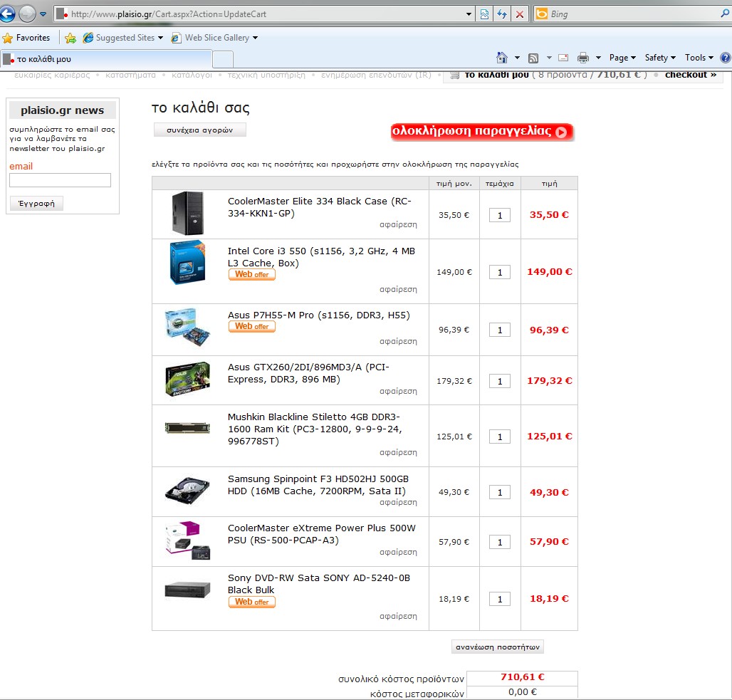Expand the Feeds dropdown arrow
This screenshot has width=732, height=700.
[549, 58]
